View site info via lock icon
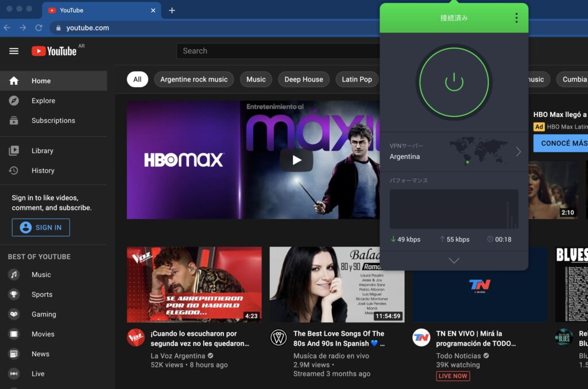588x389 pixels. (x=58, y=28)
